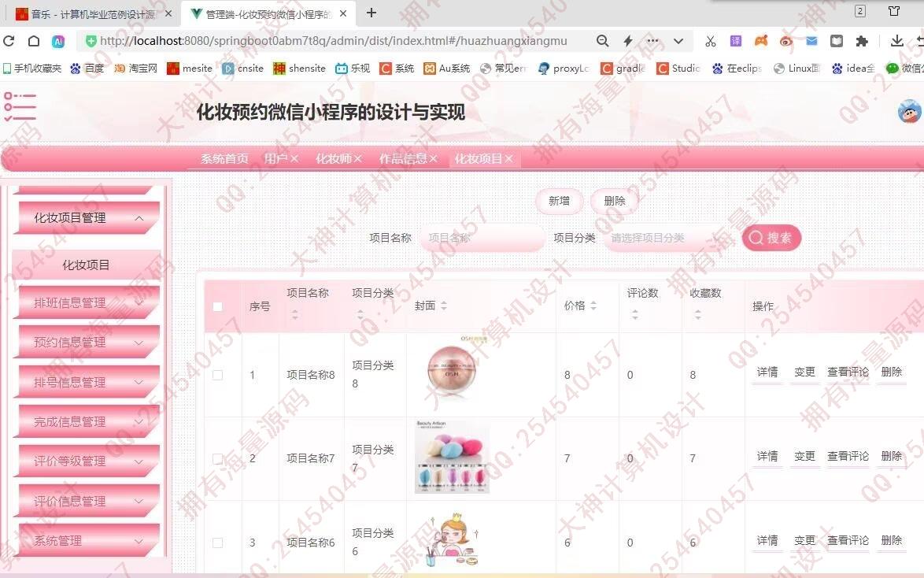Image resolution: width=924 pixels, height=578 pixels.
Task: Click the sidebar menu toggle icon
Action: click(20, 107)
